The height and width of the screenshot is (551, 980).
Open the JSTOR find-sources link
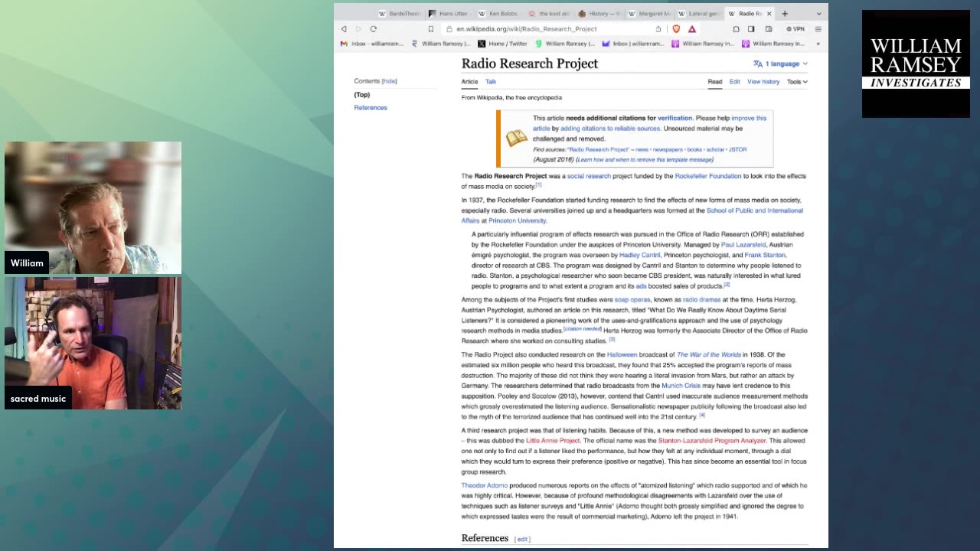[x=737, y=150]
